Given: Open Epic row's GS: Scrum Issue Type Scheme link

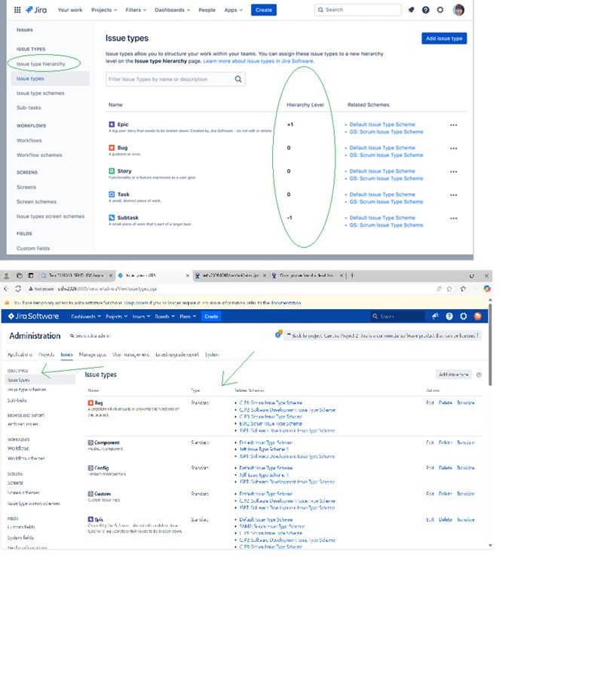Looking at the screenshot, I should [x=386, y=132].
